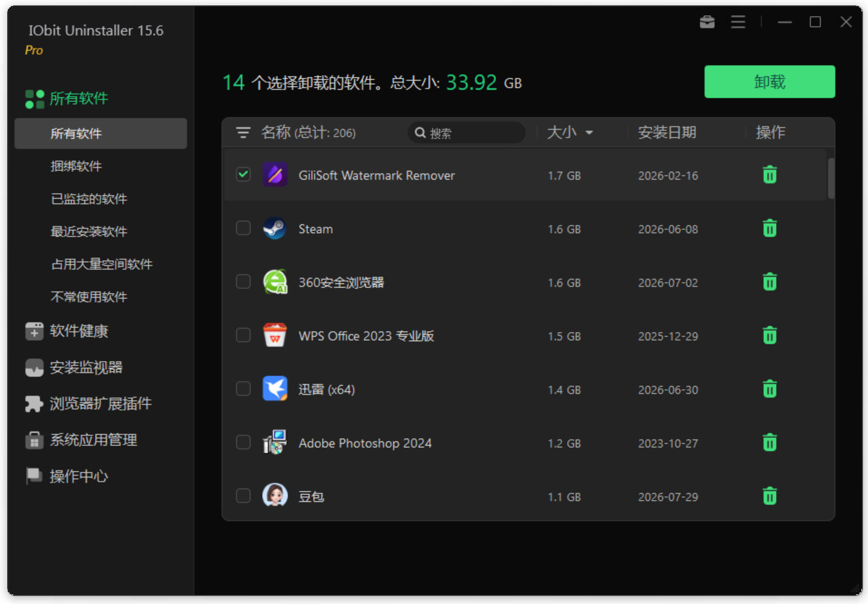Collapse the 所有软件 category header
Image resolution: width=868 pixels, height=604 pixels.
[67, 99]
